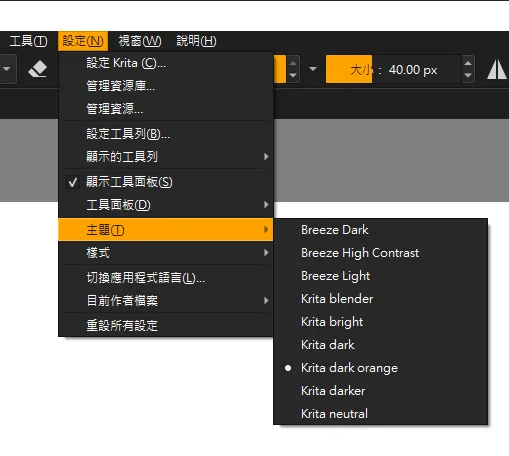Select the Krita dark theme
The height and width of the screenshot is (456, 509).
[380, 345]
